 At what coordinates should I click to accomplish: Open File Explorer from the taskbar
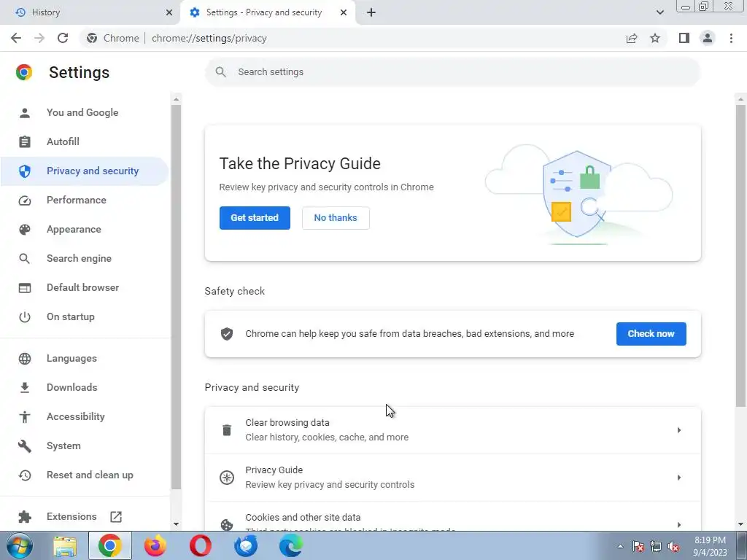tap(65, 545)
